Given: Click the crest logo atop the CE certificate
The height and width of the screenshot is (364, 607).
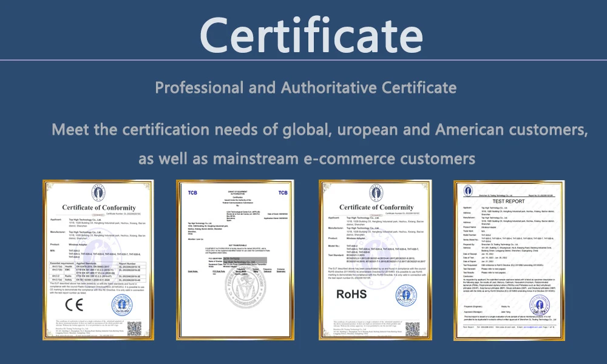Looking at the screenshot, I should [98, 194].
